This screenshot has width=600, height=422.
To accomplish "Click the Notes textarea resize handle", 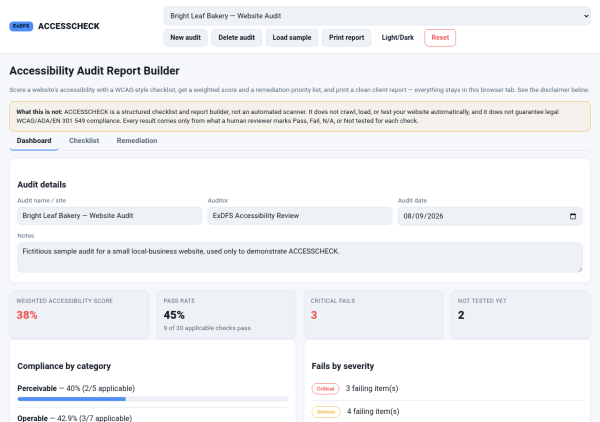I will click(580, 270).
